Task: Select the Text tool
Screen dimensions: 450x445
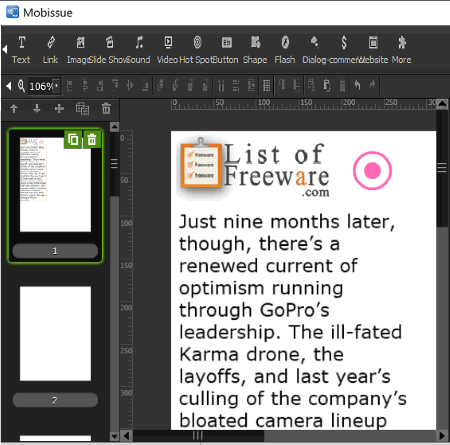Action: (x=21, y=50)
